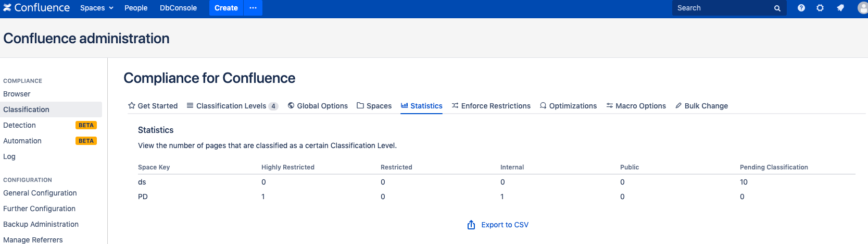Click the sliders icon beside Macro Options
Image resolution: width=868 pixels, height=244 pixels.
tap(610, 105)
